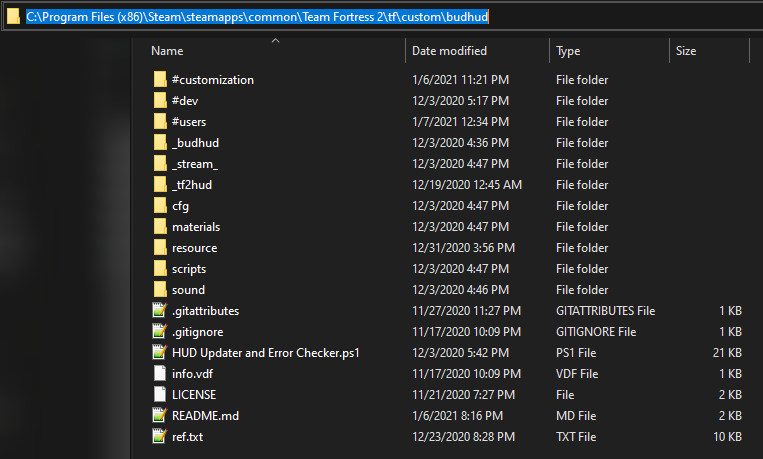Click the PS1 File type cell
Screen dimensions: 763x459
tap(576, 352)
